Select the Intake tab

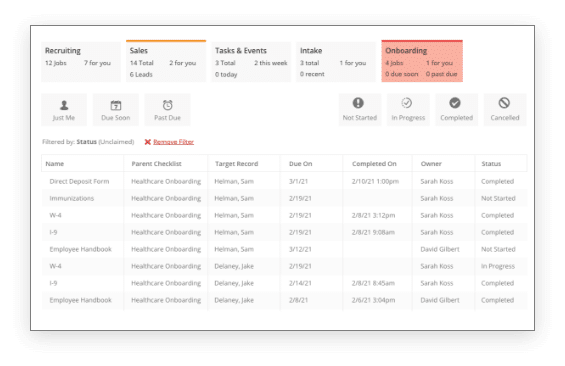pyautogui.click(x=336, y=61)
